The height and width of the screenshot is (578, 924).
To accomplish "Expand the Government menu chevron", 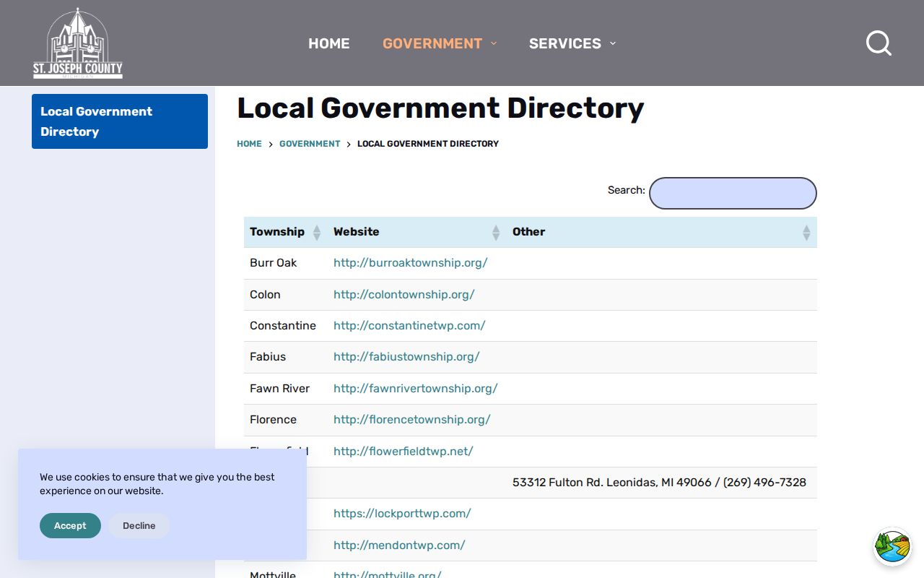I will point(494,43).
